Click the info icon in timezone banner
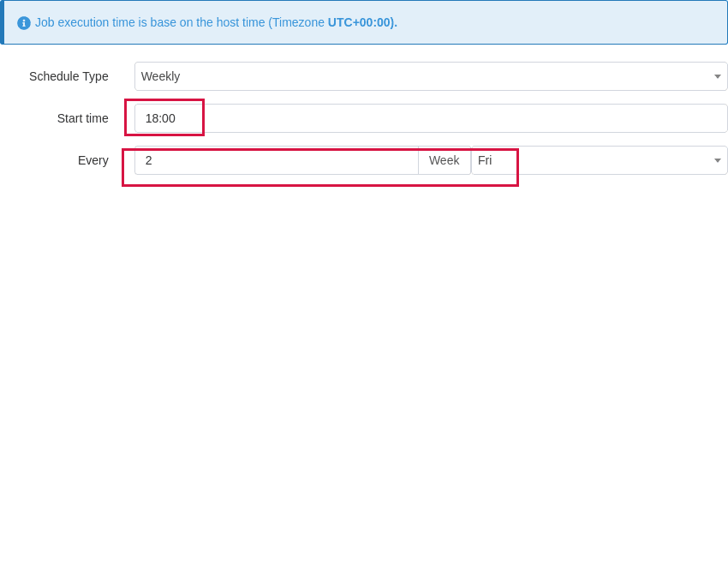This screenshot has width=728, height=575. (x=24, y=23)
